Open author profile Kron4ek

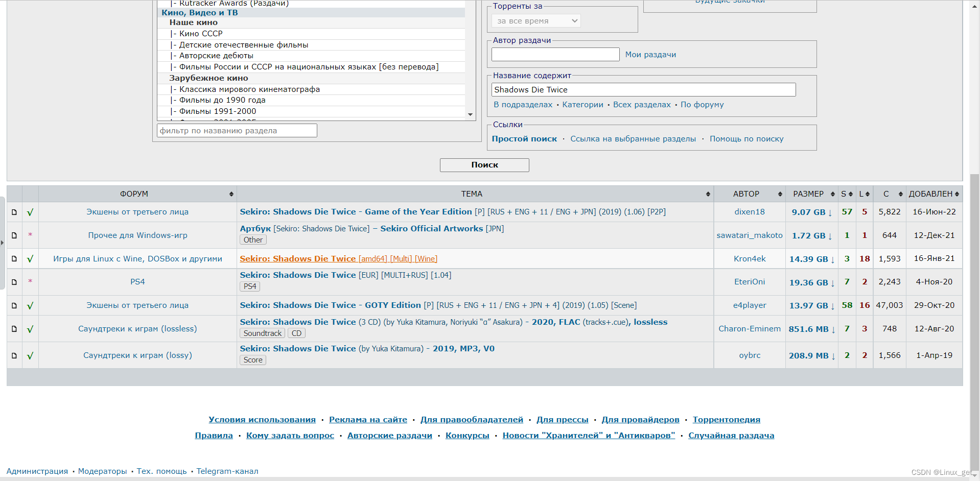750,259
